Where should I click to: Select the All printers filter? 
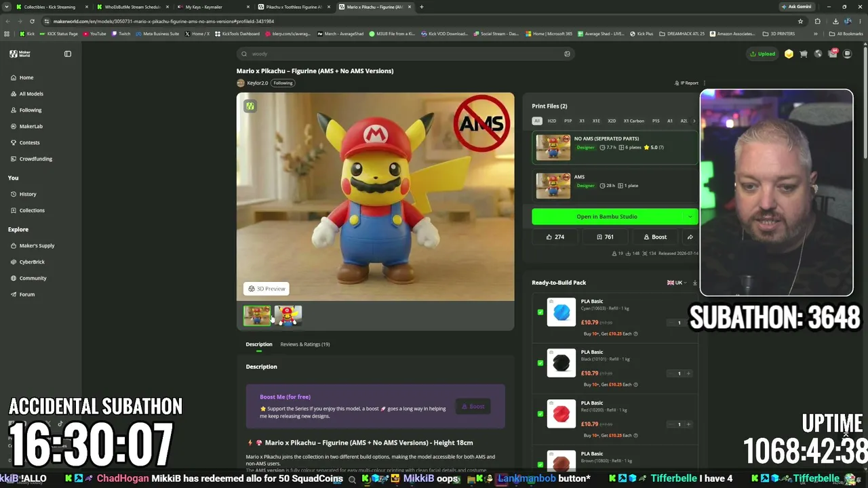tap(537, 121)
